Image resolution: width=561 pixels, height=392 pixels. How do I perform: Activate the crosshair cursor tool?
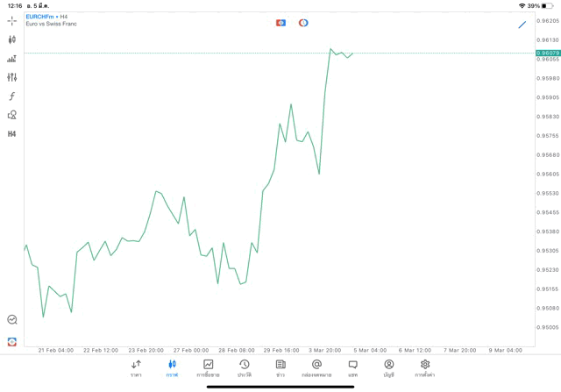(x=12, y=21)
